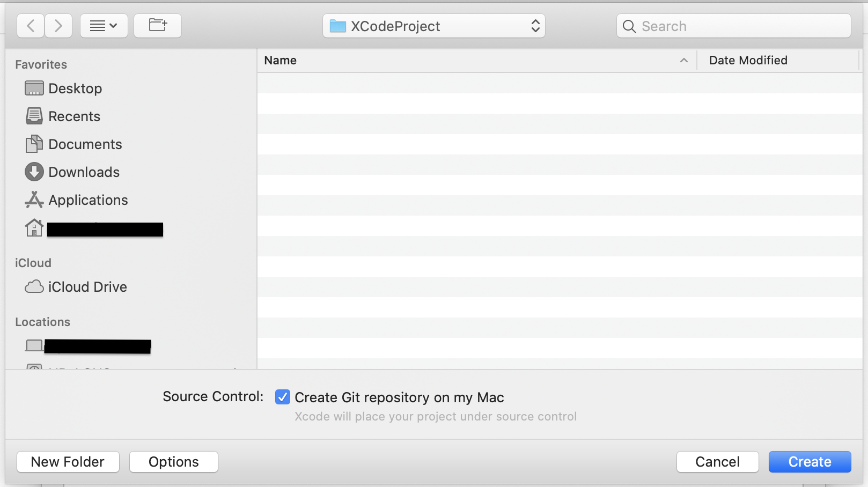868x487 pixels.
Task: Open the XCodeProject location popup
Action: pos(434,26)
